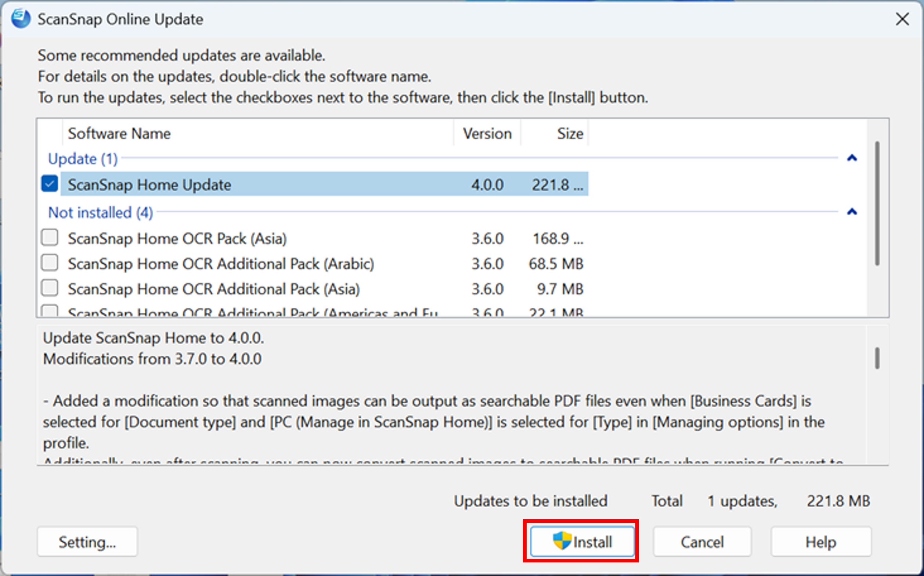Collapse the Update (1) group chevron

852,158
